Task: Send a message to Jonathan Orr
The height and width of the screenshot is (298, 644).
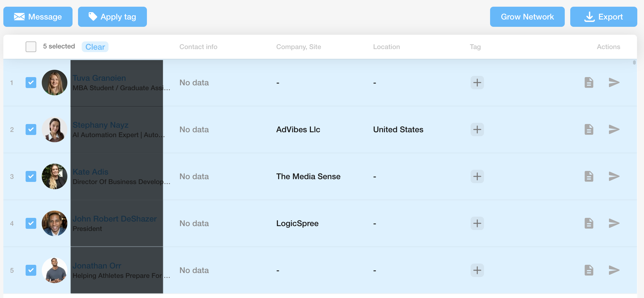Action: coord(614,270)
